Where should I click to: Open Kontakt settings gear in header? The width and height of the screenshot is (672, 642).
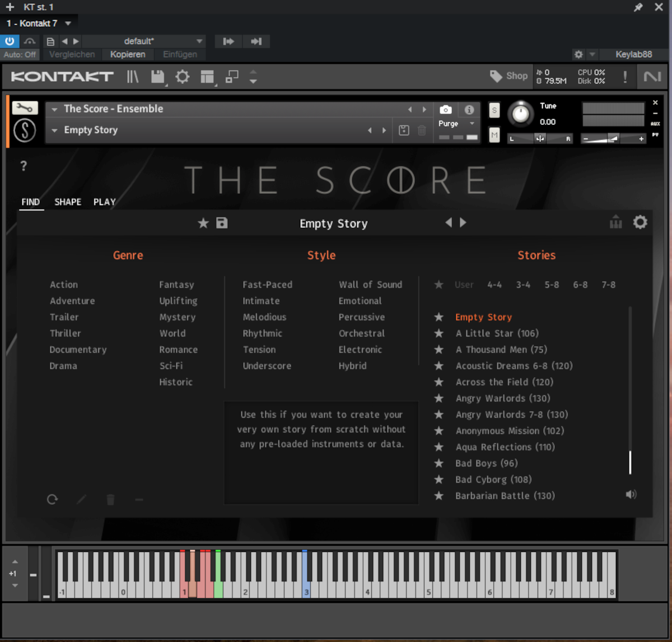[x=183, y=76]
